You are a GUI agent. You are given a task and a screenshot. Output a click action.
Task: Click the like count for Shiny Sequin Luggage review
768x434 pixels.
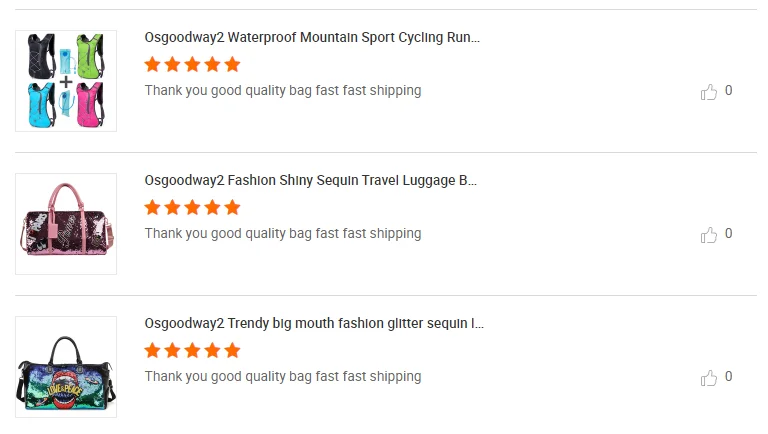[729, 234]
